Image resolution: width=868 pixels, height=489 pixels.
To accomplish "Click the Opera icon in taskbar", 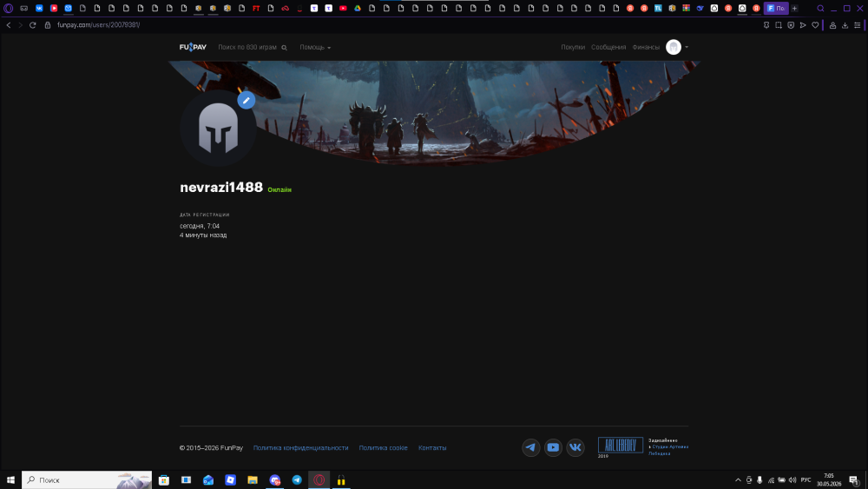I will (319, 479).
